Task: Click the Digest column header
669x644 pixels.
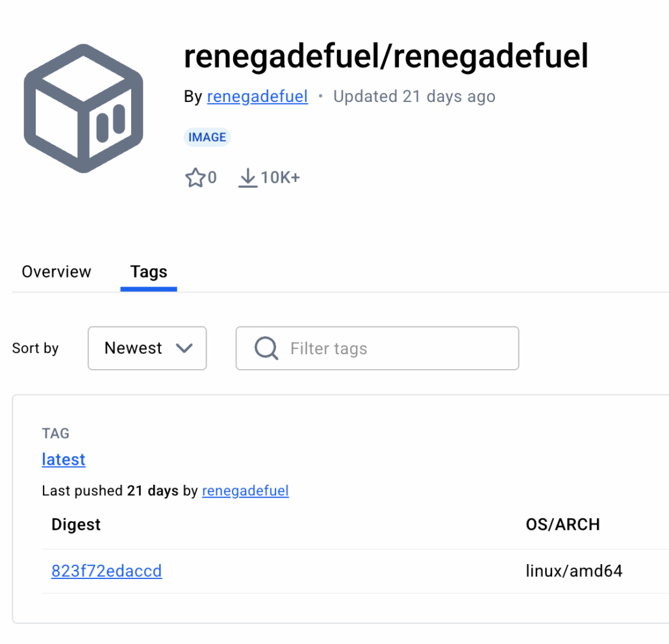Action: tap(76, 524)
